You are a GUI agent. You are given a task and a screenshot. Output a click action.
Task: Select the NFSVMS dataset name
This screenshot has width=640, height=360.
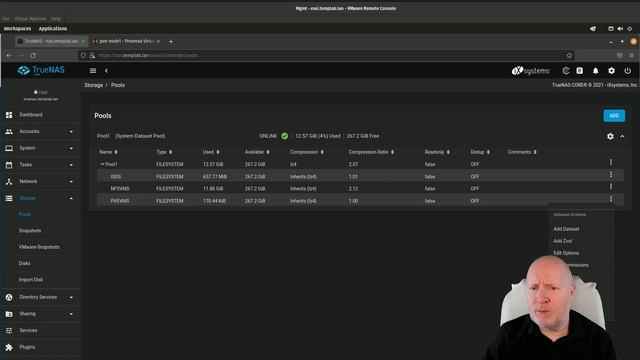pos(120,189)
